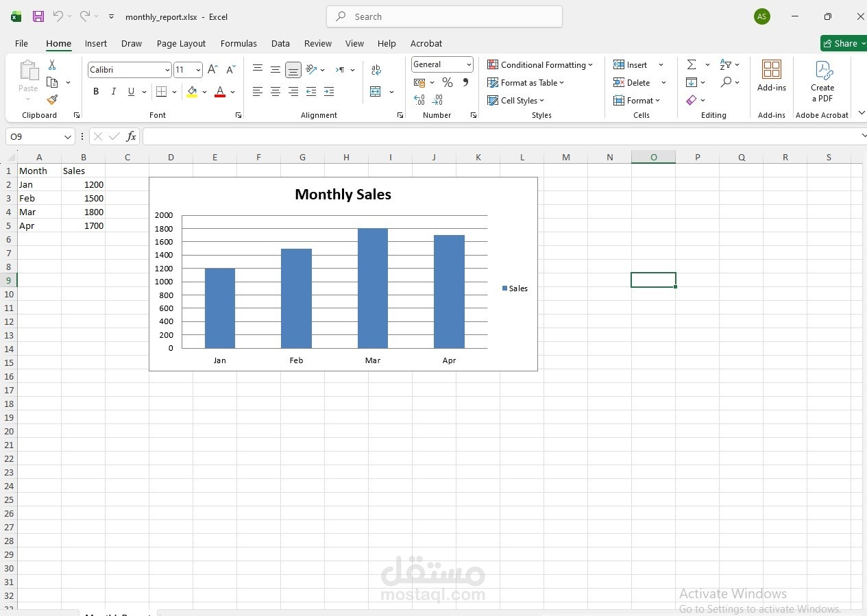Open Font Settings dialog launcher
Viewport: 867px width, 616px height.
(238, 115)
